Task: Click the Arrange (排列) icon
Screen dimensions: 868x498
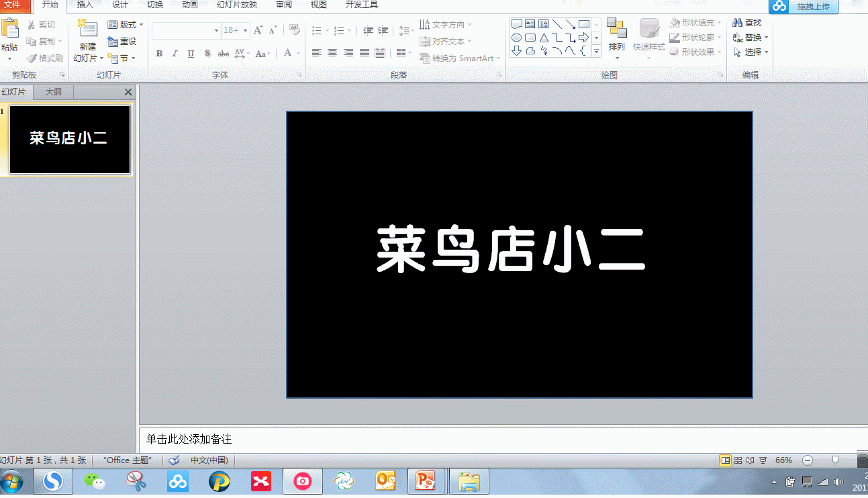Action: click(617, 37)
